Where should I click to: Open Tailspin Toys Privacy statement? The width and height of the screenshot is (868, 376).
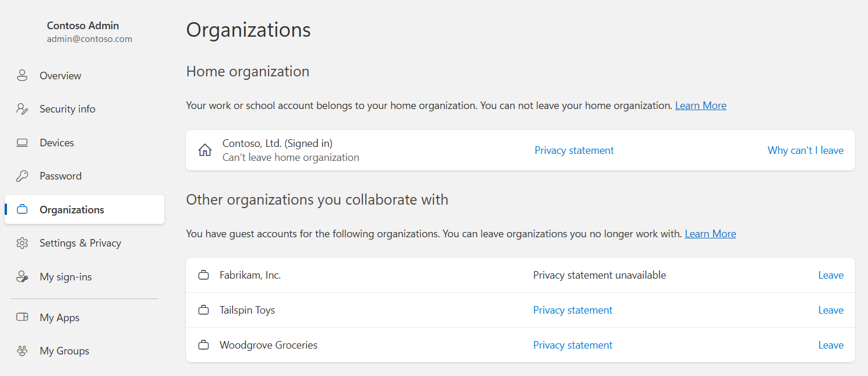[x=573, y=310]
